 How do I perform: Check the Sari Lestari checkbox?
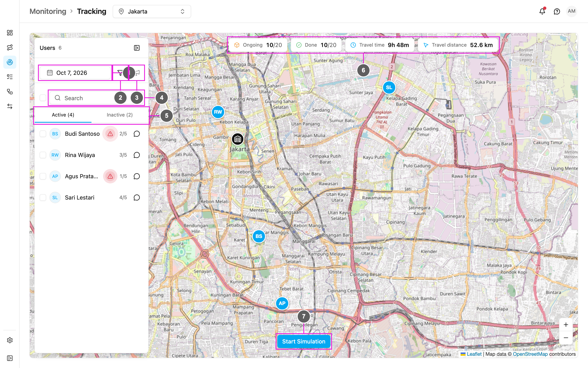43,197
